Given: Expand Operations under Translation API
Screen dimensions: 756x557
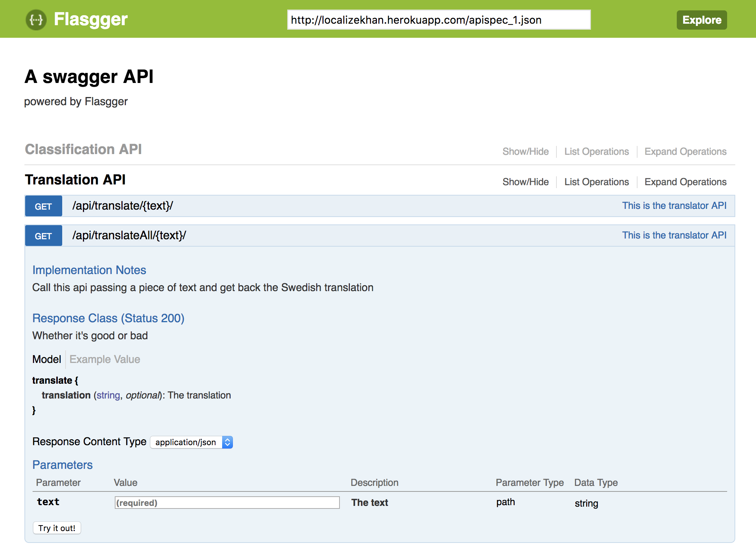Looking at the screenshot, I should pos(685,182).
